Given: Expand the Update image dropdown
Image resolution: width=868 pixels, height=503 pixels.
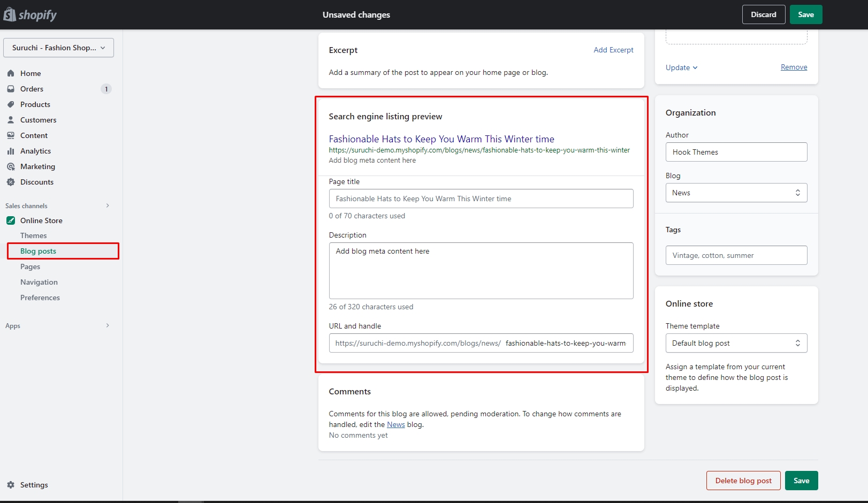Looking at the screenshot, I should (x=681, y=67).
